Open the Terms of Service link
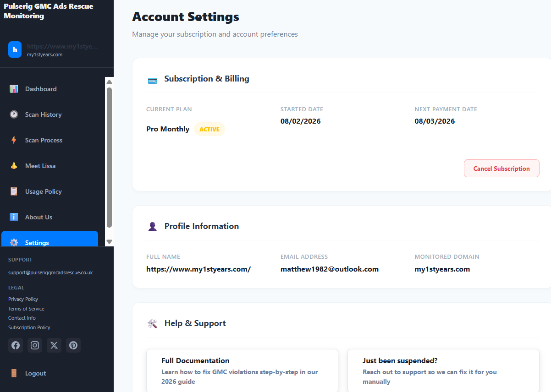Viewport: 551px width, 392px height. point(26,309)
